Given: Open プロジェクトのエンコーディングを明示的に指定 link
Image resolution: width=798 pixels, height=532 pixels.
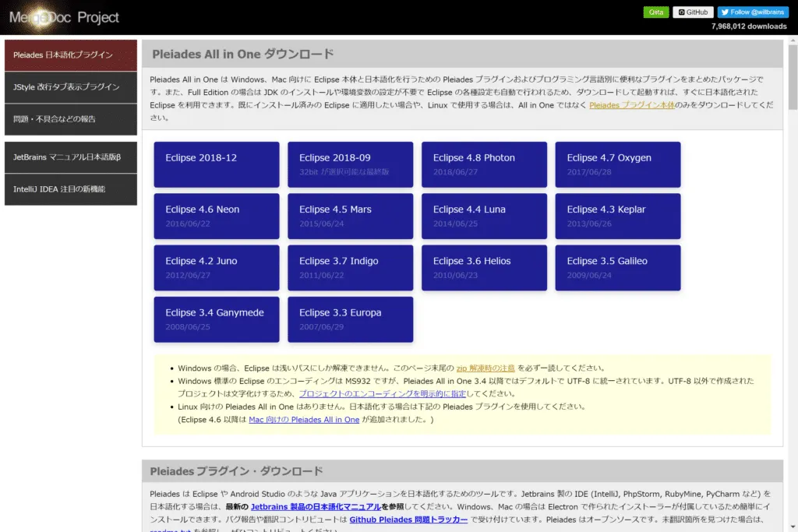Looking at the screenshot, I should 383,393.
